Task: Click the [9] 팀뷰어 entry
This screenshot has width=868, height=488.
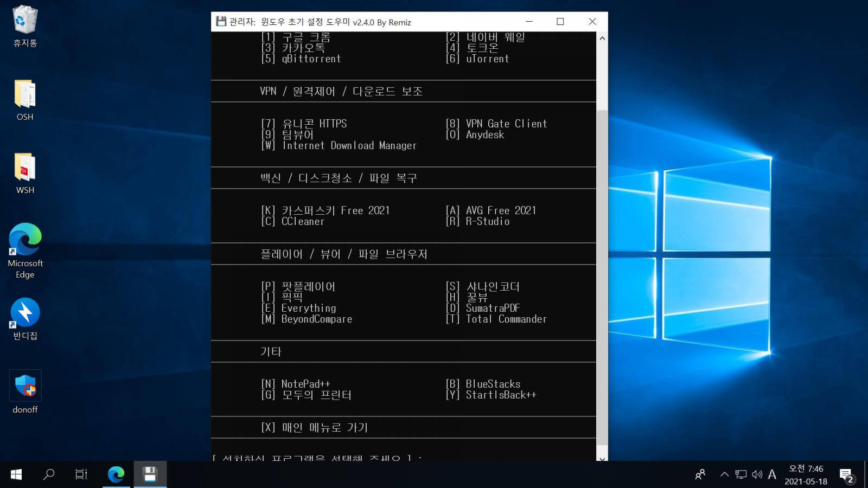Action: pyautogui.click(x=288, y=134)
